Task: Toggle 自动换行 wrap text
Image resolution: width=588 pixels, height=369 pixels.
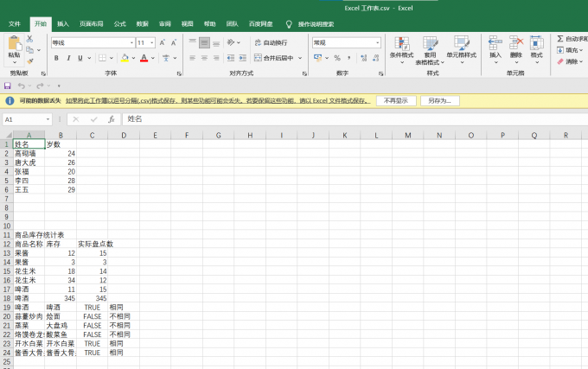Action: (272, 42)
